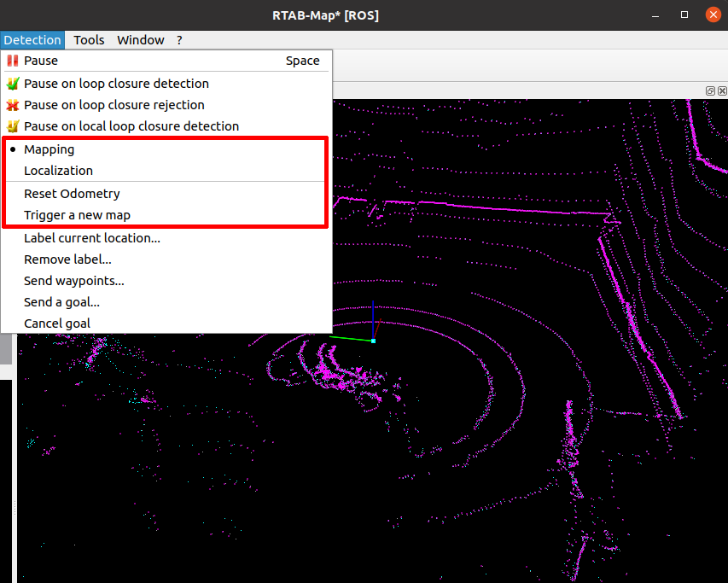Viewport: 728px width, 583px height.
Task: Open the Detection menu
Action: click(32, 39)
